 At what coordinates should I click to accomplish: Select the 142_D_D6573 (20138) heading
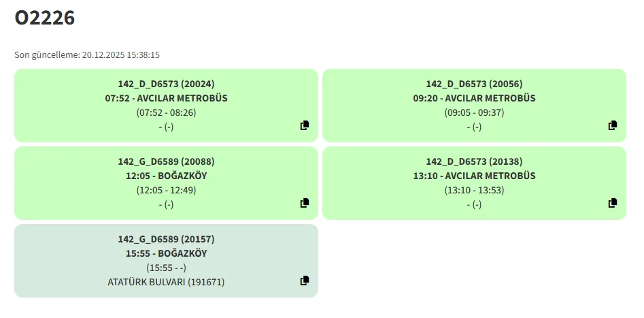point(474,162)
